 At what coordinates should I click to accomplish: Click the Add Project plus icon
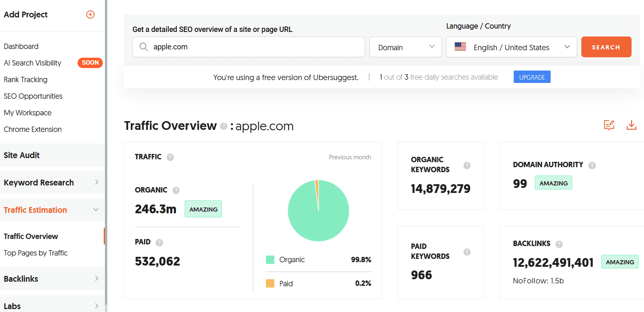click(x=90, y=15)
